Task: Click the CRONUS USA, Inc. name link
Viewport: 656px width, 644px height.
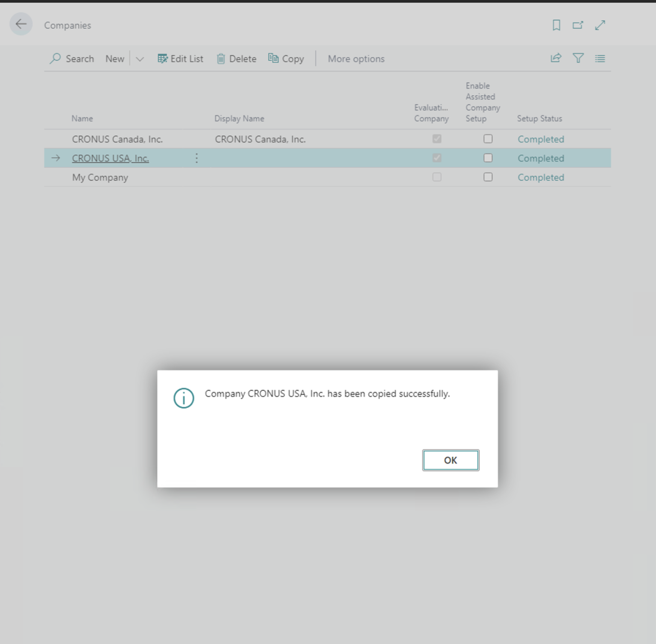Action: click(x=110, y=158)
